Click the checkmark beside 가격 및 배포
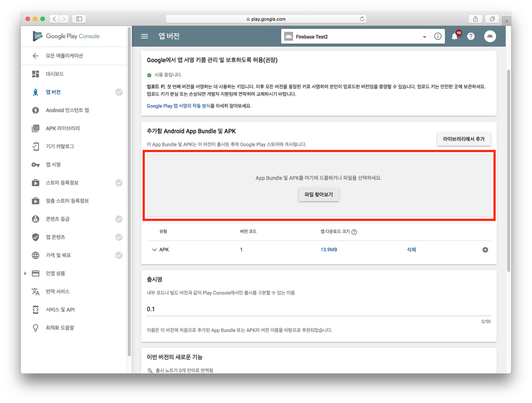Image resolution: width=532 pixels, height=403 pixels. tap(119, 255)
